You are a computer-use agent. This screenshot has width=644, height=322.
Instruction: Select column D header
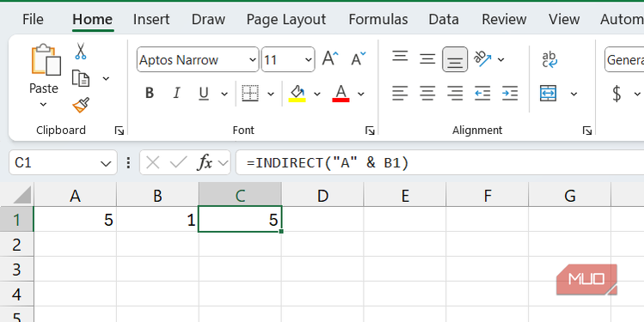pyautogui.click(x=322, y=196)
